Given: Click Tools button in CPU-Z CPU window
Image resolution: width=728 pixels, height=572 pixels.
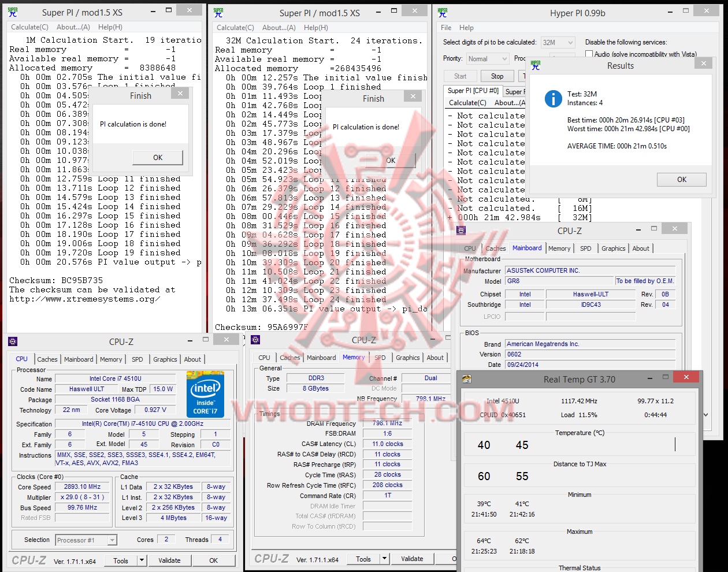Looking at the screenshot, I should (121, 560).
